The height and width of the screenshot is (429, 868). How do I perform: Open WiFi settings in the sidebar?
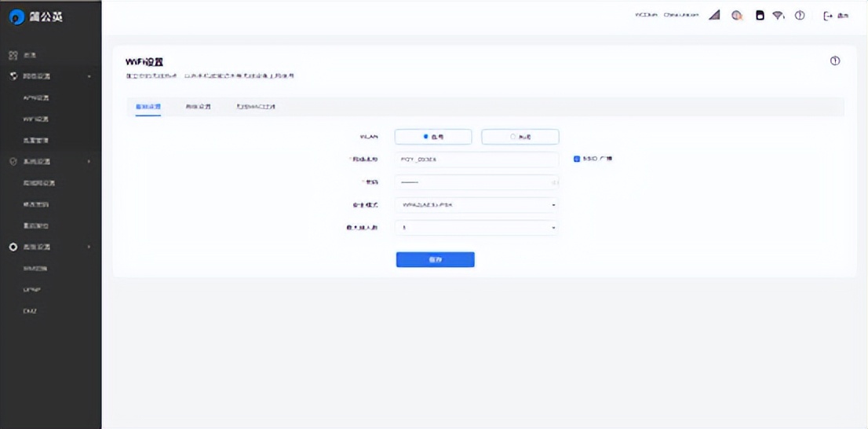pyautogui.click(x=36, y=119)
